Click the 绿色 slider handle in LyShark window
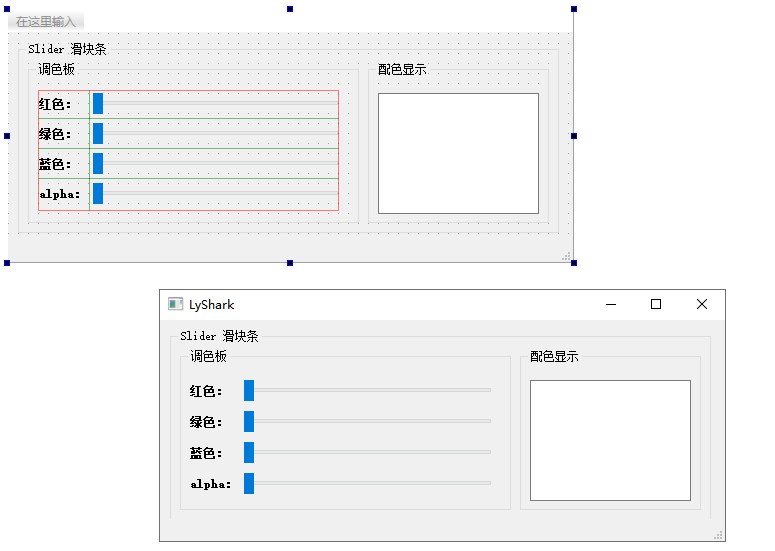The image size is (775, 551). coord(249,421)
